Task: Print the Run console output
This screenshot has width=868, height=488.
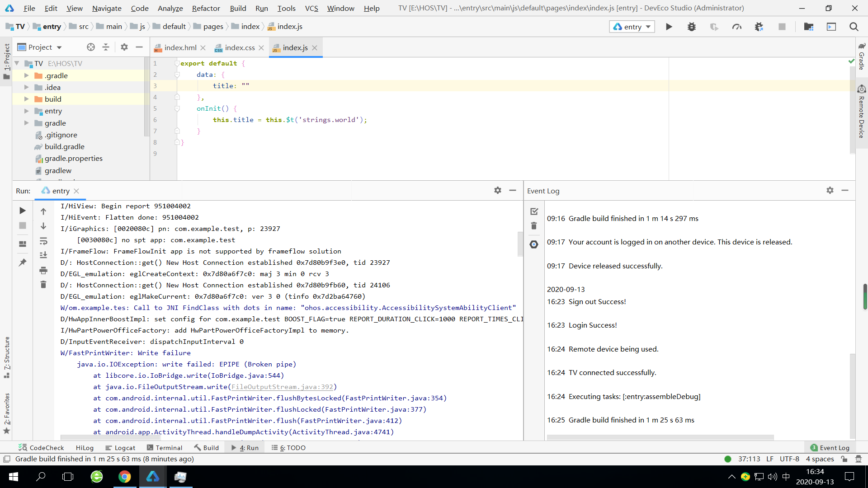Action: tap(43, 270)
